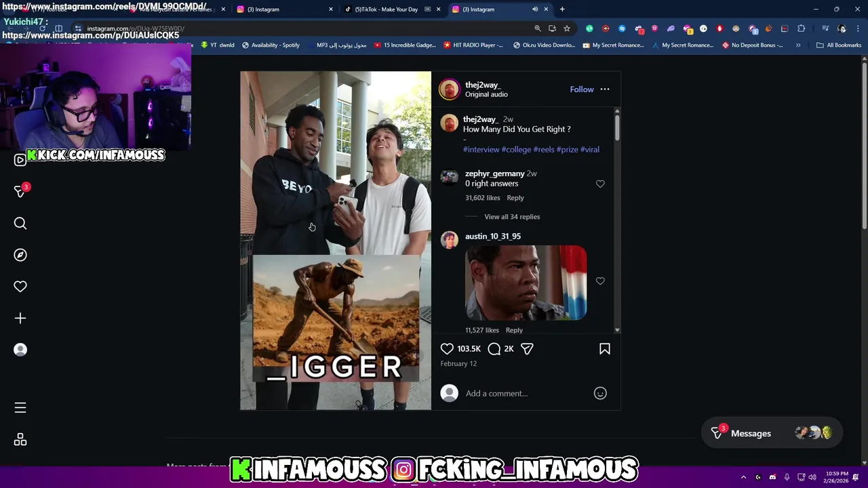The image size is (868, 488).
Task: Share the post via the paper-plane icon
Action: pos(527,348)
